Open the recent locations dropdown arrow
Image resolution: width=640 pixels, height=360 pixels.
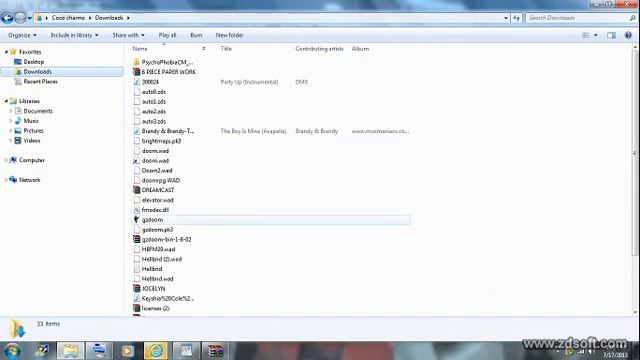29,18
